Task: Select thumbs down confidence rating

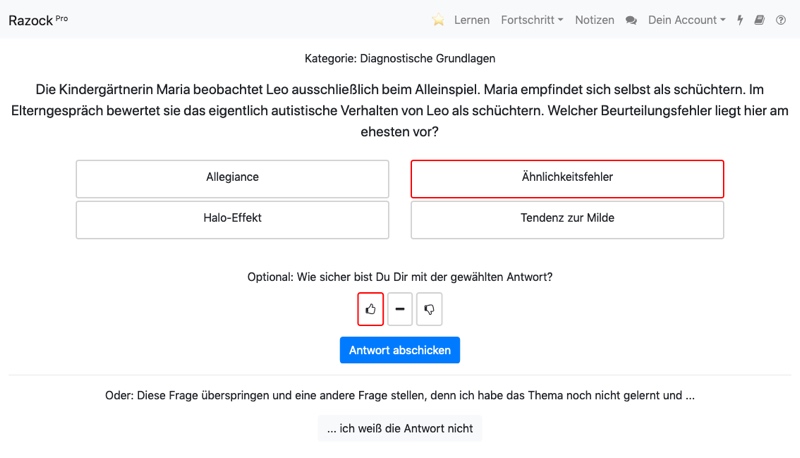Action: click(x=429, y=309)
